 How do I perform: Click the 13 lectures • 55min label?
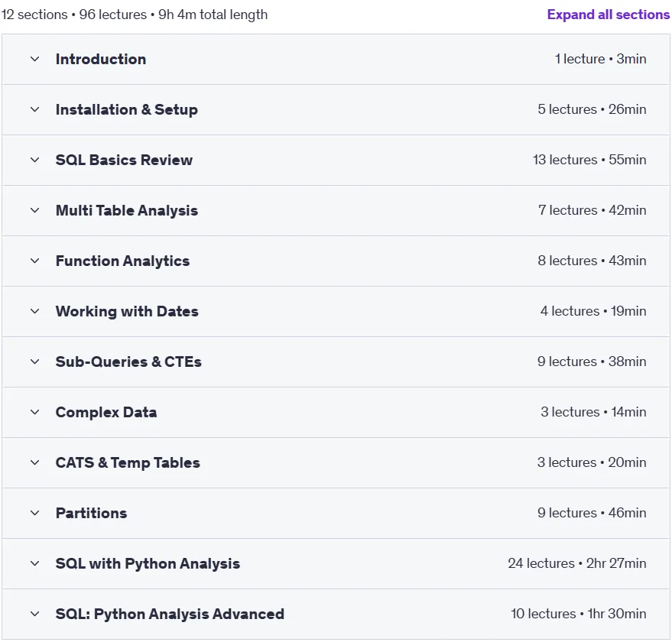[x=589, y=160]
